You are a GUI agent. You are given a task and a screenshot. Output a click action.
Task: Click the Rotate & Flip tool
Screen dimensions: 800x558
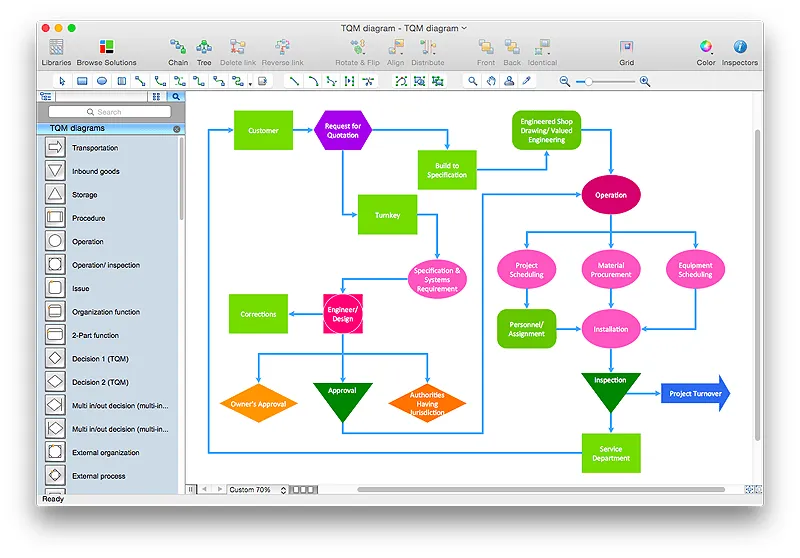358,53
